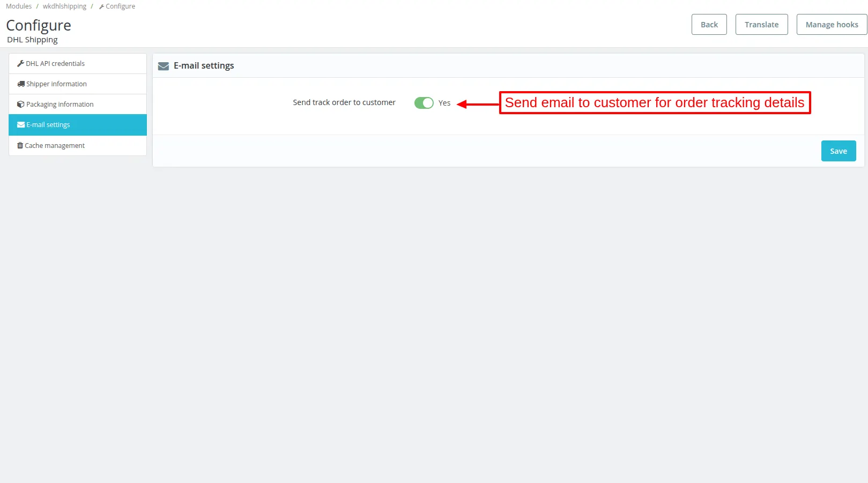This screenshot has height=483, width=868.
Task: Click the envelope icon in E-mail settings sidebar item
Action: click(21, 124)
